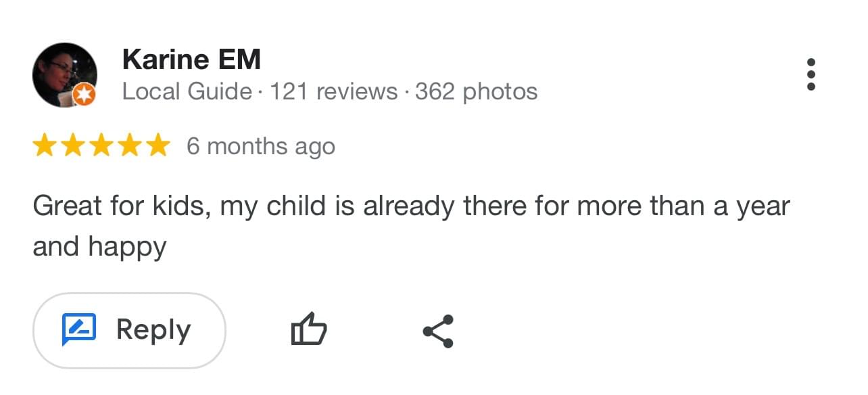Open Karine EM's profile picture

(x=64, y=74)
